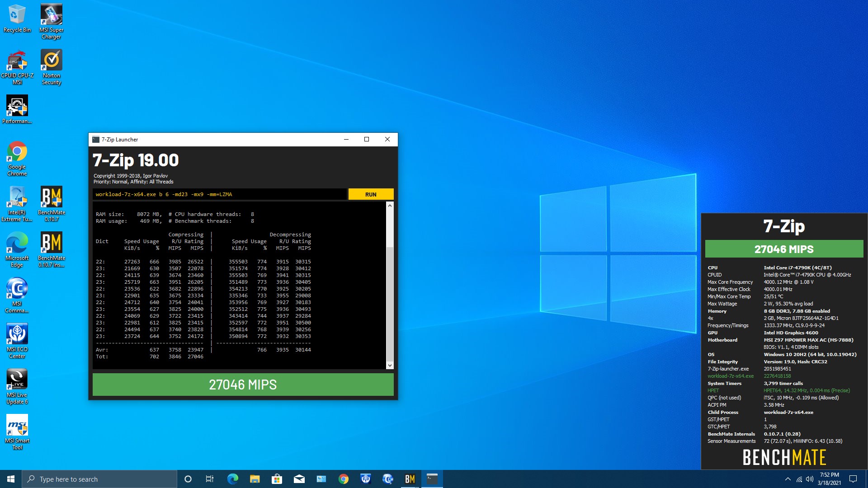This screenshot has height=488, width=868.
Task: Switch to BenchMate taskbar icon
Action: click(410, 479)
